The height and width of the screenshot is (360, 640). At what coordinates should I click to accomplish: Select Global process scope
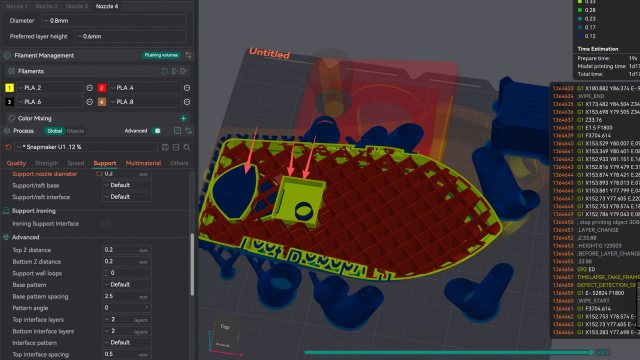point(54,131)
